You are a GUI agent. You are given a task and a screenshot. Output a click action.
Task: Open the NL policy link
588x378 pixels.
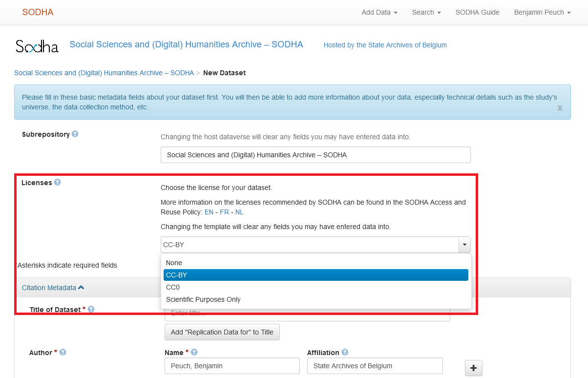pyautogui.click(x=239, y=212)
